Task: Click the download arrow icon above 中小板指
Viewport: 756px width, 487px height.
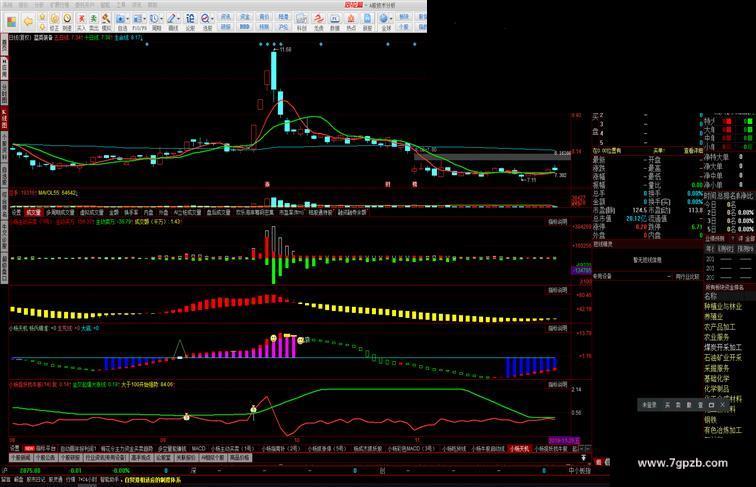Action: pos(583,458)
